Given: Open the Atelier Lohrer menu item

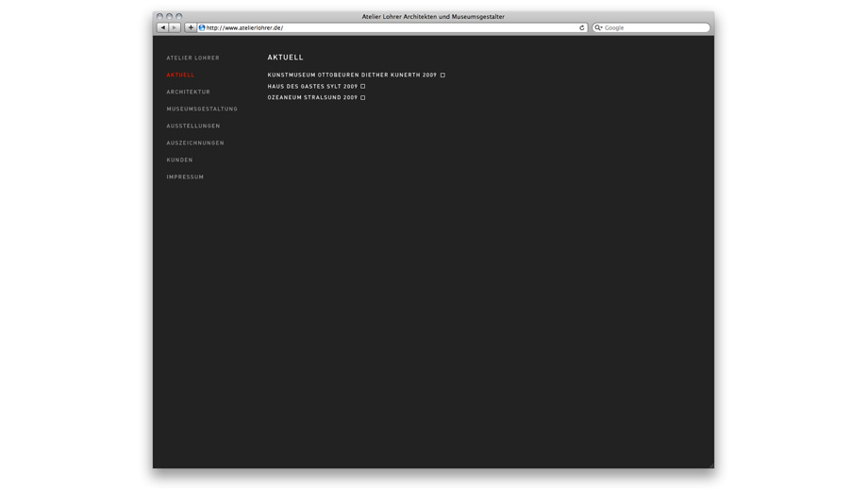Looking at the screenshot, I should [x=192, y=59].
